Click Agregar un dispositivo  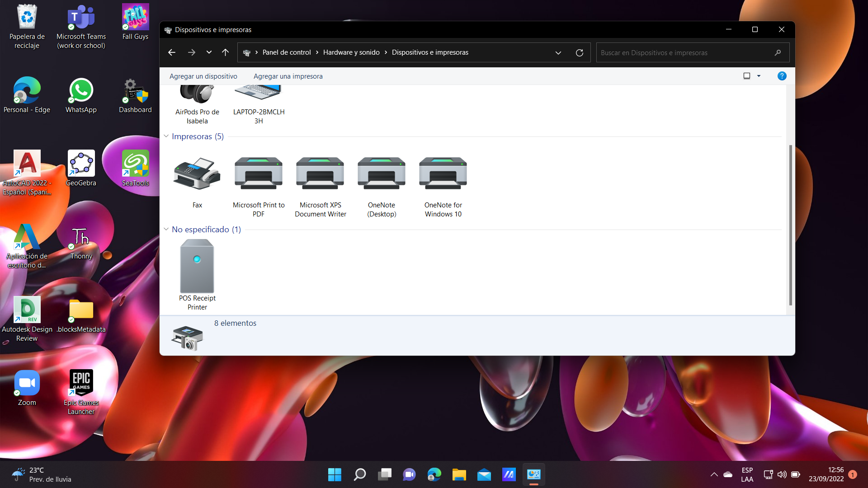(x=203, y=76)
